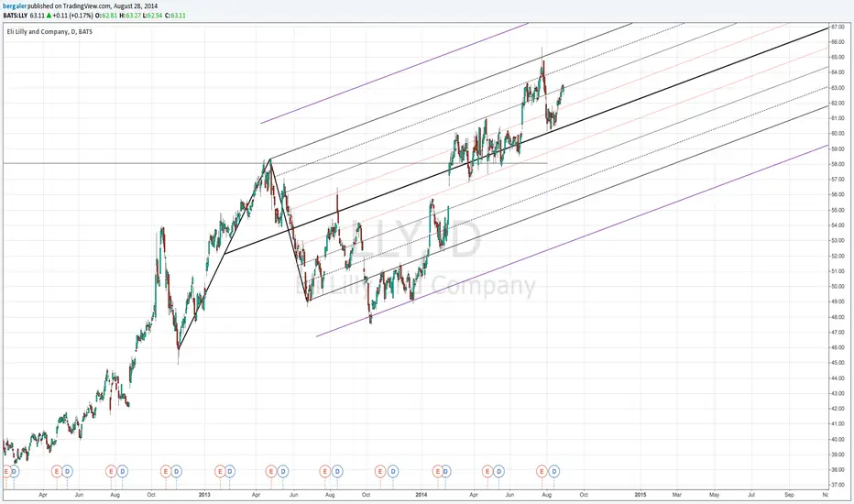This screenshot has width=854, height=504.
Task: Open the earnings marker for late April 2012
Action: click(57, 471)
